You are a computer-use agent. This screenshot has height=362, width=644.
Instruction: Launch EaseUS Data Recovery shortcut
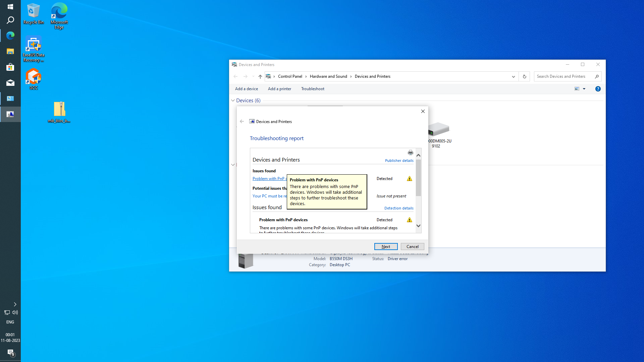tap(33, 49)
